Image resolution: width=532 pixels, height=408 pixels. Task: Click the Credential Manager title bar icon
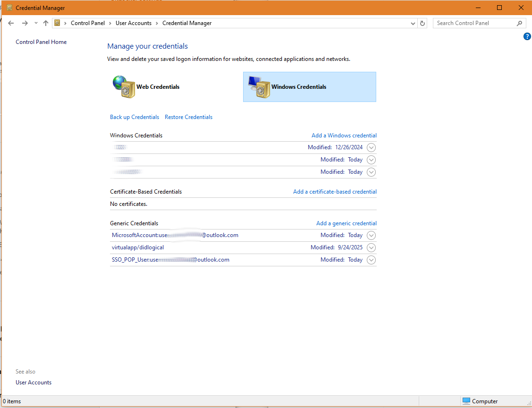click(9, 8)
